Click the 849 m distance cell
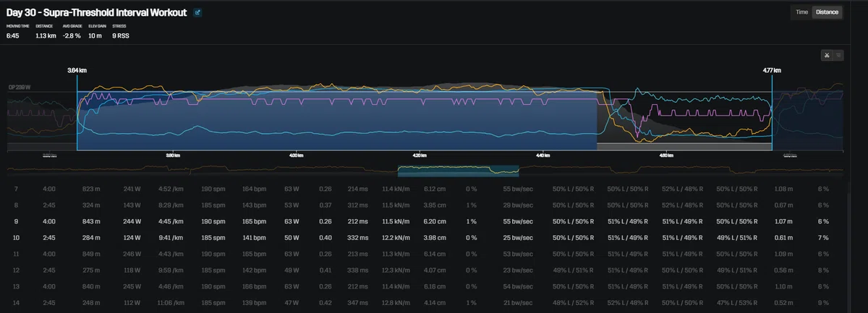 (x=93, y=254)
